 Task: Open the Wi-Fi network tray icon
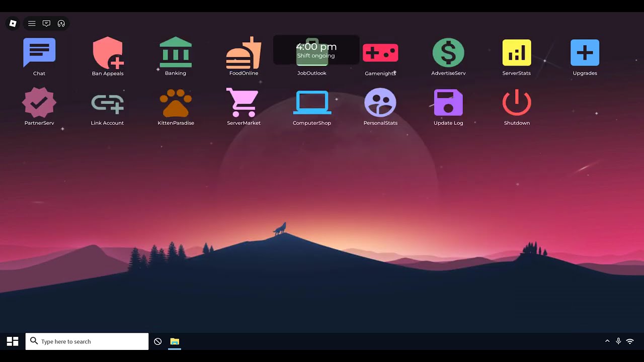click(630, 341)
